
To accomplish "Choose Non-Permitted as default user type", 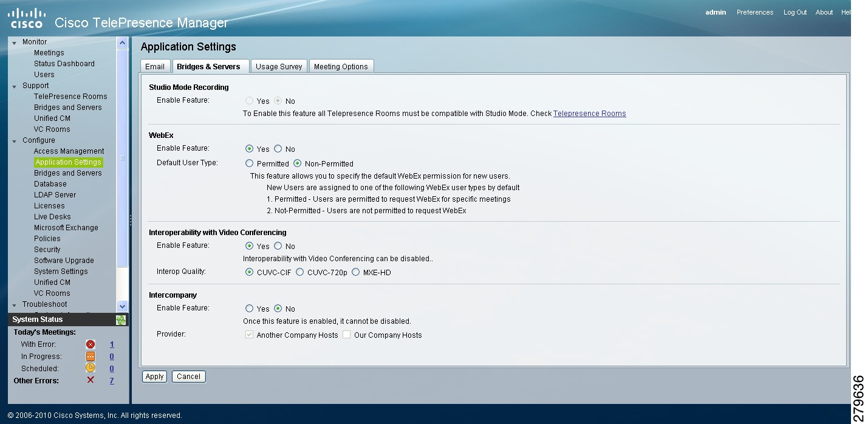I will (298, 163).
